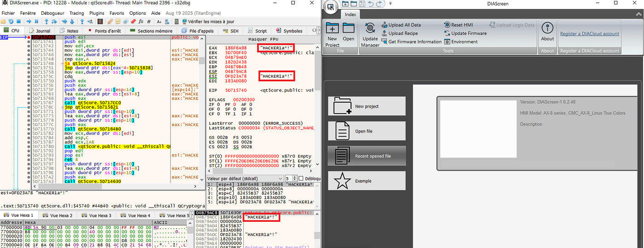Image resolution: width=644 pixels, height=248 pixels.
Task: Click the red eraser Labels icon in toolbar
Action: (133, 21)
